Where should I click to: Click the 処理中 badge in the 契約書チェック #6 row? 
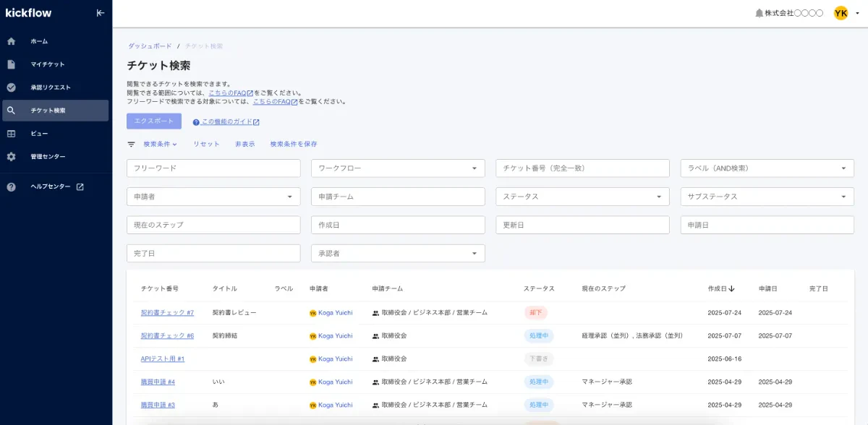coord(538,336)
